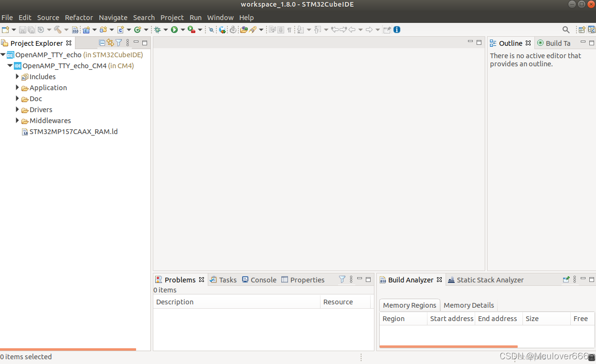The width and height of the screenshot is (596, 364).
Task: Click the blue information center icon
Action: [397, 30]
